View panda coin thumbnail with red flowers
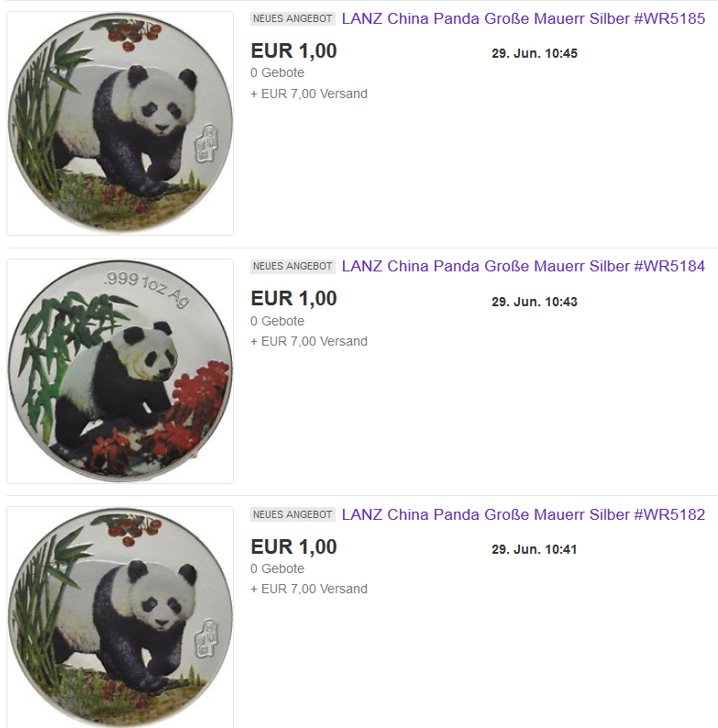718x728 pixels. tap(120, 371)
